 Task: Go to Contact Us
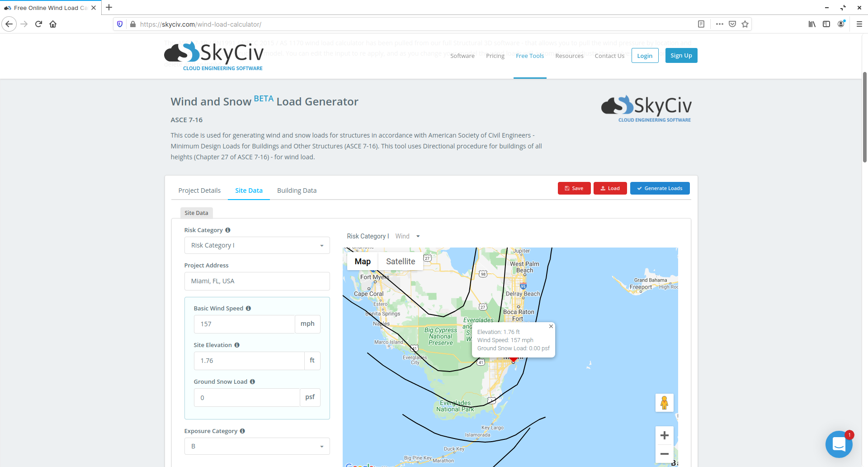point(609,56)
